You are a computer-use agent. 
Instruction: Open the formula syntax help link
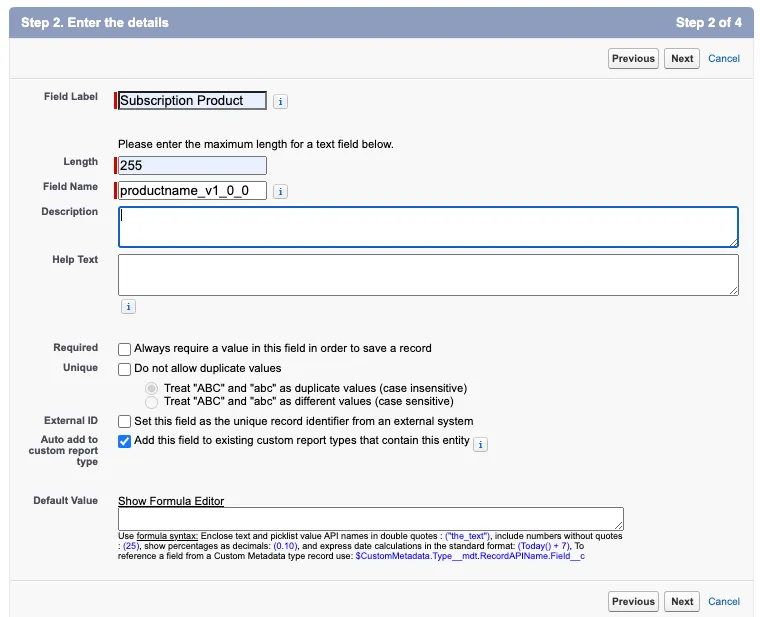point(166,536)
